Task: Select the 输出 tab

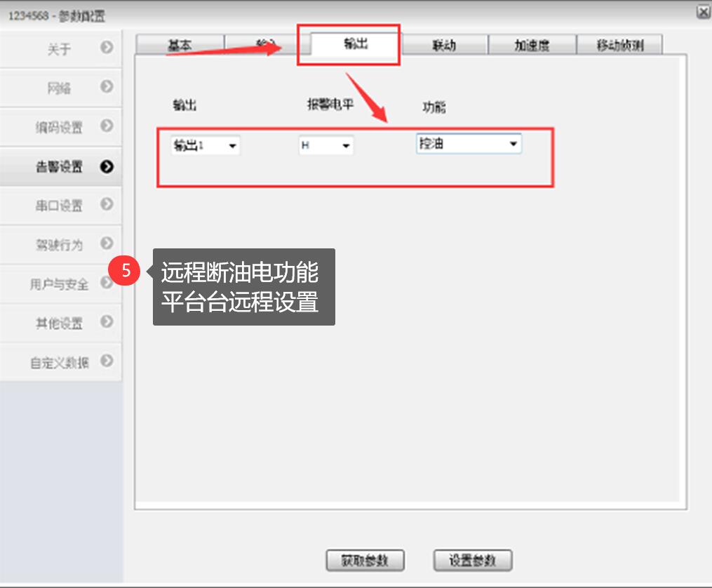Action: tap(356, 44)
